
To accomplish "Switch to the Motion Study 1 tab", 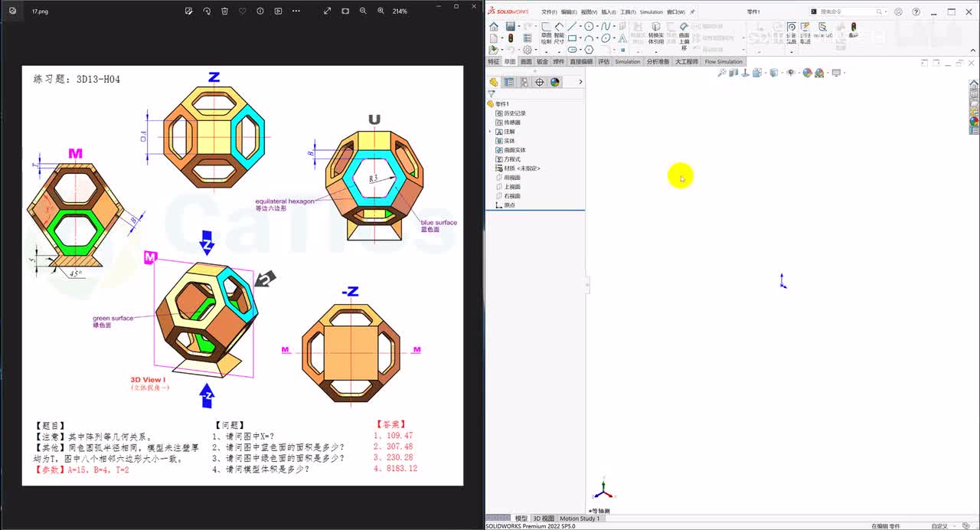I will pyautogui.click(x=580, y=519).
